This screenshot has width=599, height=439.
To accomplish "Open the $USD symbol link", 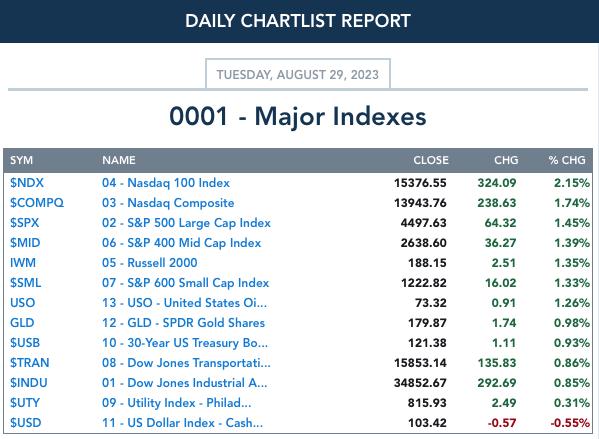I will coord(25,423).
